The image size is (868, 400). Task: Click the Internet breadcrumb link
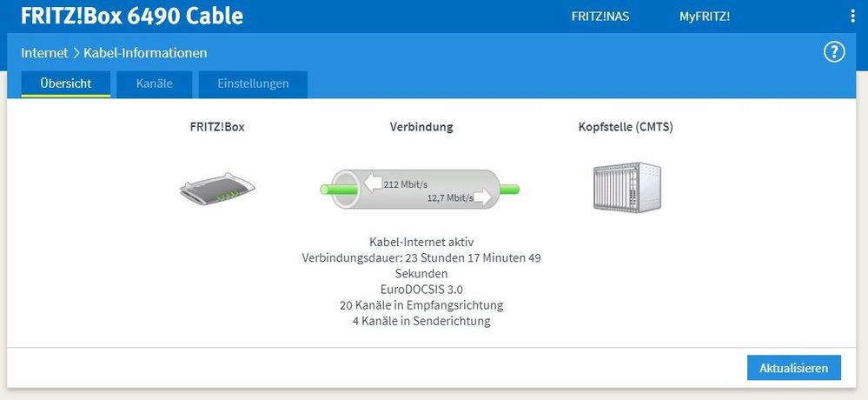click(44, 53)
